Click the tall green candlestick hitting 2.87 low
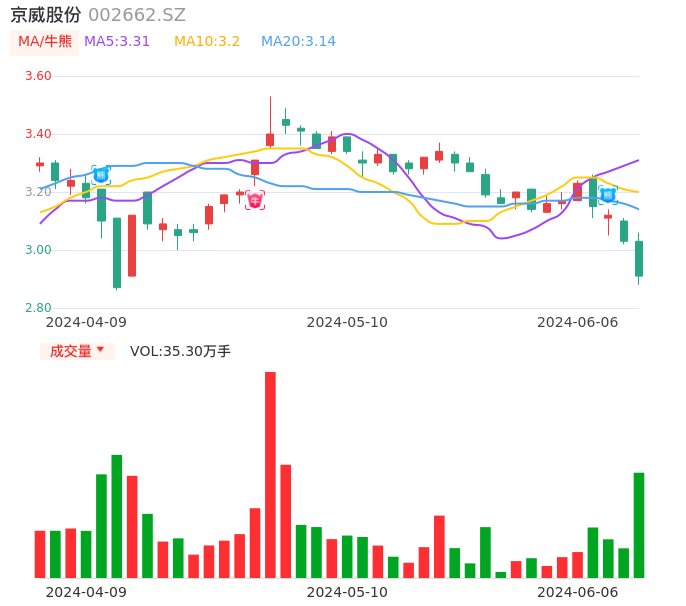This screenshot has height=606, width=686. point(117,253)
